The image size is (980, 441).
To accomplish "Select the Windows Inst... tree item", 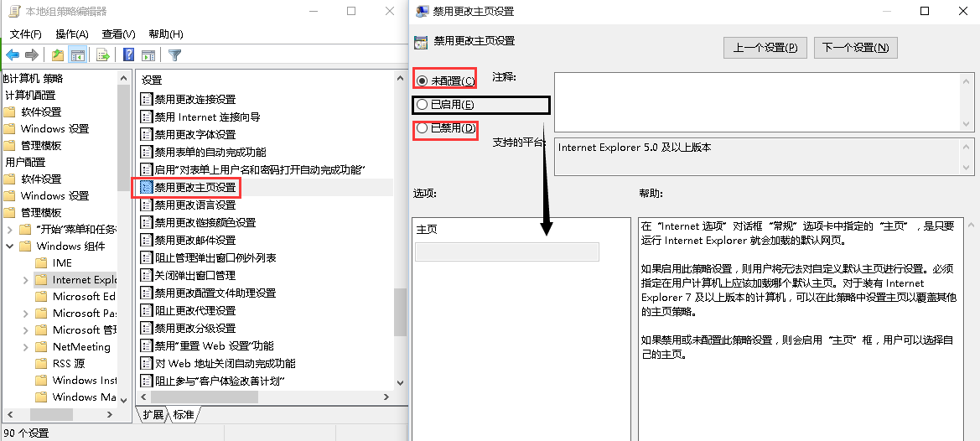I will tap(85, 381).
